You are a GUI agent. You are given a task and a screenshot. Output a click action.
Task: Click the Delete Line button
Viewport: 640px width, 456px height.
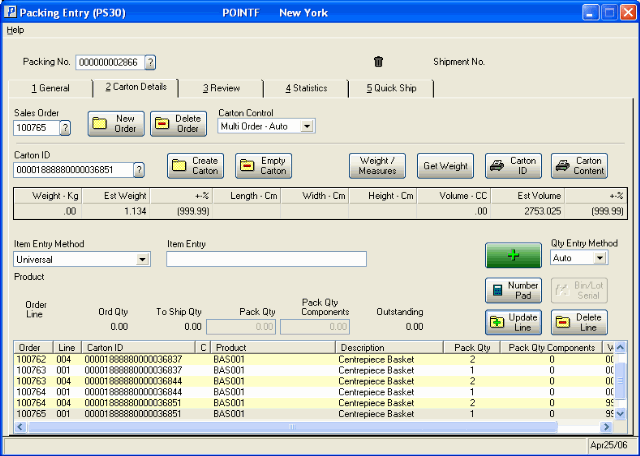(x=579, y=322)
